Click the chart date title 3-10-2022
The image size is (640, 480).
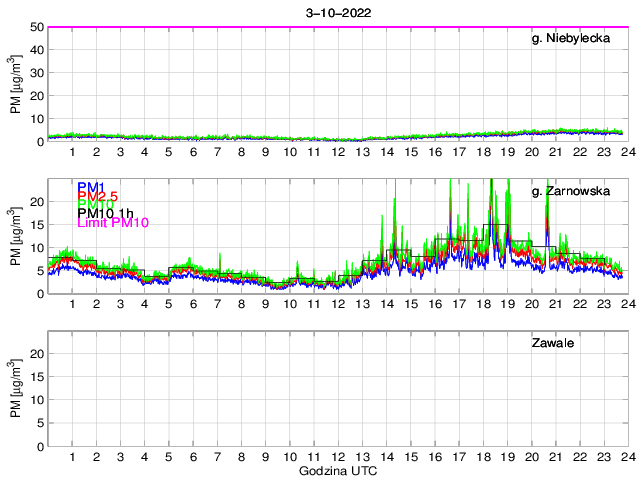pyautogui.click(x=337, y=12)
